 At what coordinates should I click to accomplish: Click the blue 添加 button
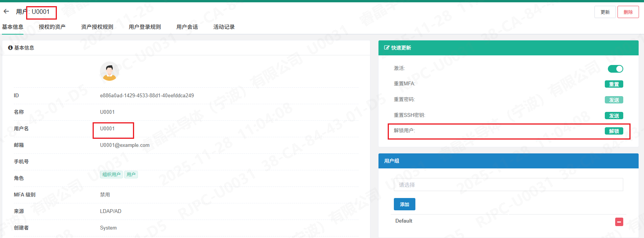click(x=404, y=205)
